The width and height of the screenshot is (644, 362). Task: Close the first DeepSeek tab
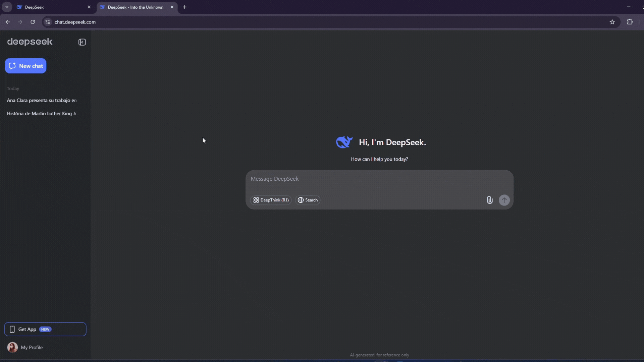89,7
